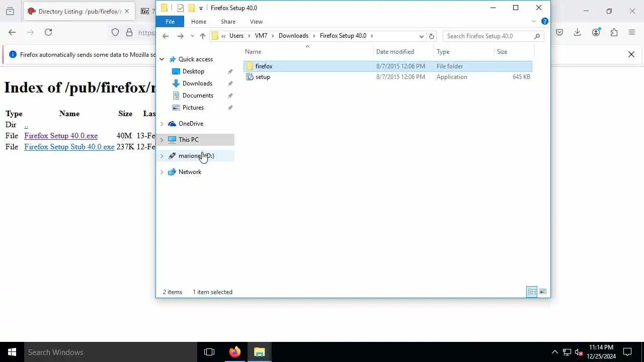
Task: Open Firefox tab list button
Action: [10, 11]
